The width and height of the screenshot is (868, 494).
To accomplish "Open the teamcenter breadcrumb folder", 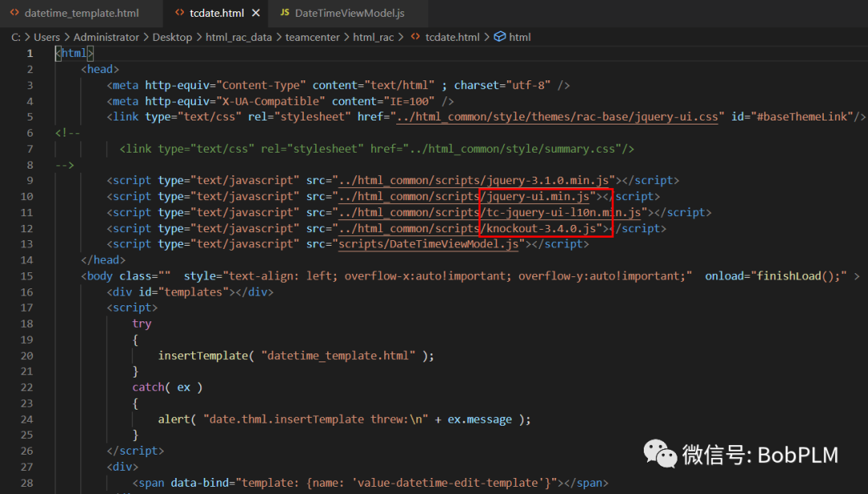I will (x=312, y=37).
